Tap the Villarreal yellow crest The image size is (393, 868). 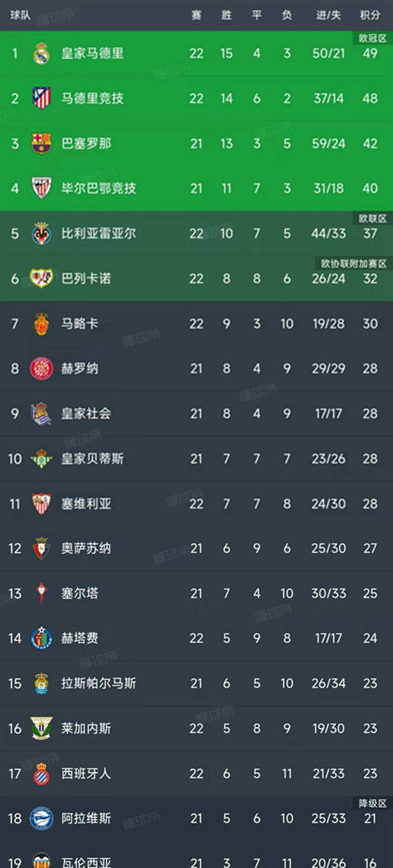[41, 234]
